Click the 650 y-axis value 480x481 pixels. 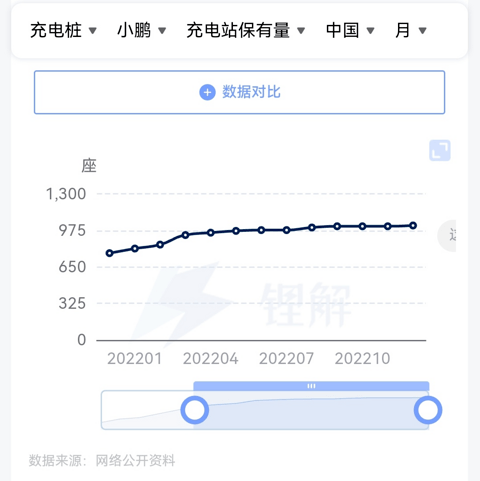pyautogui.click(x=72, y=267)
